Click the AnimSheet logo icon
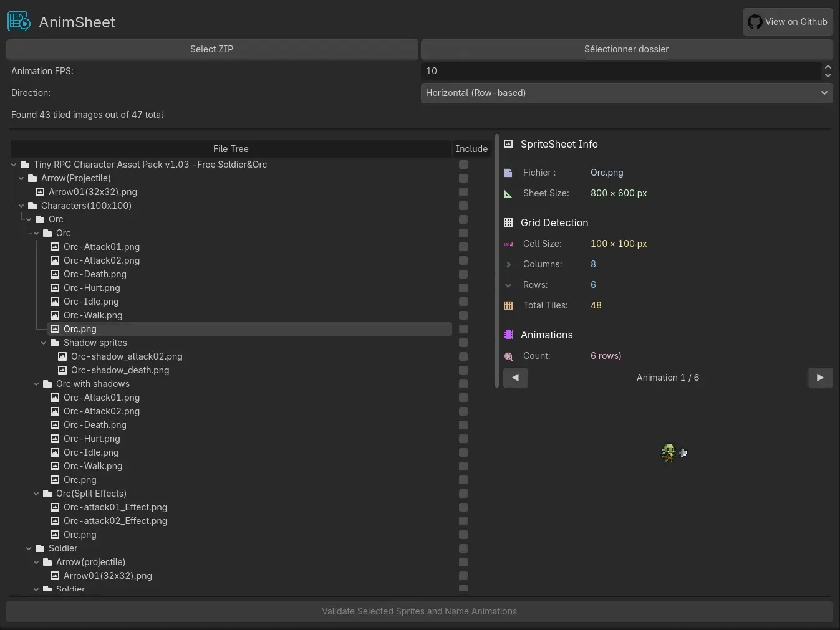The width and height of the screenshot is (840, 630). (x=18, y=21)
